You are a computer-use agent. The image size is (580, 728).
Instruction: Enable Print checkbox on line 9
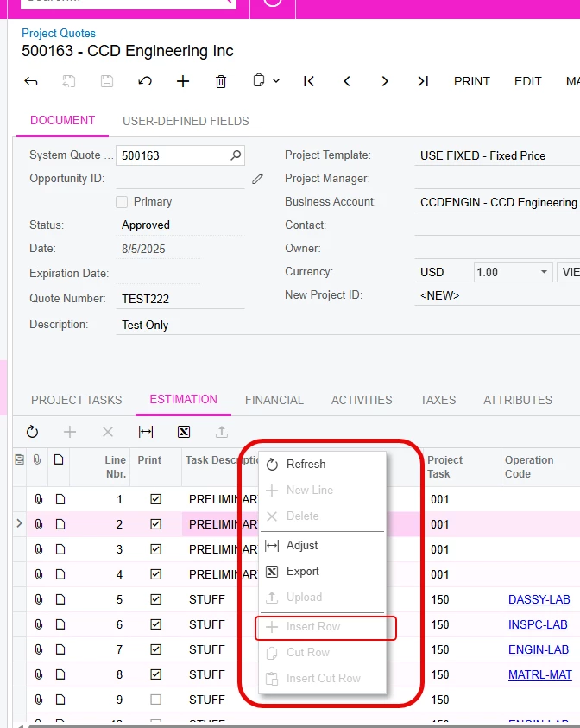[156, 700]
